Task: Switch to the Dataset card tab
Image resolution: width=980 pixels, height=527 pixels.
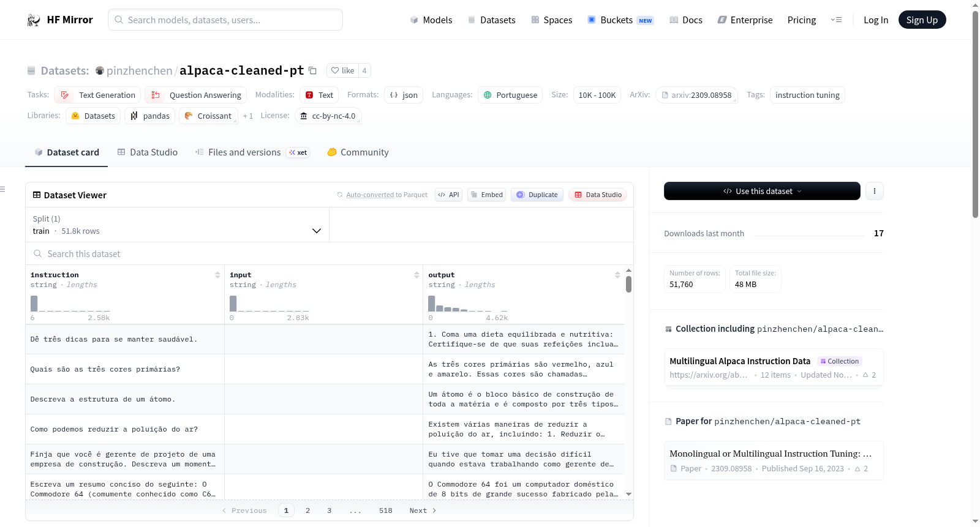Action: [x=66, y=152]
